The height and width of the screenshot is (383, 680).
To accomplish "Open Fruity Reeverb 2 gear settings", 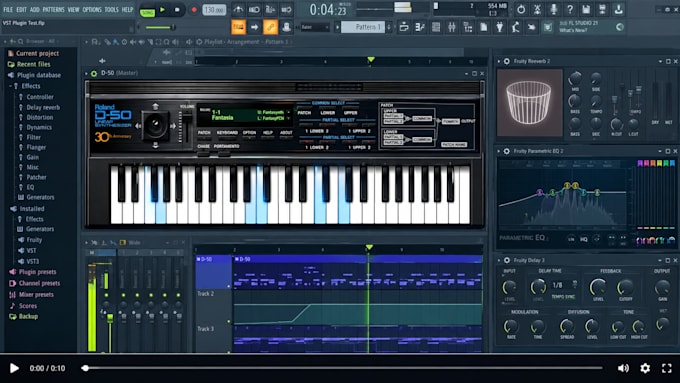I will coord(507,61).
